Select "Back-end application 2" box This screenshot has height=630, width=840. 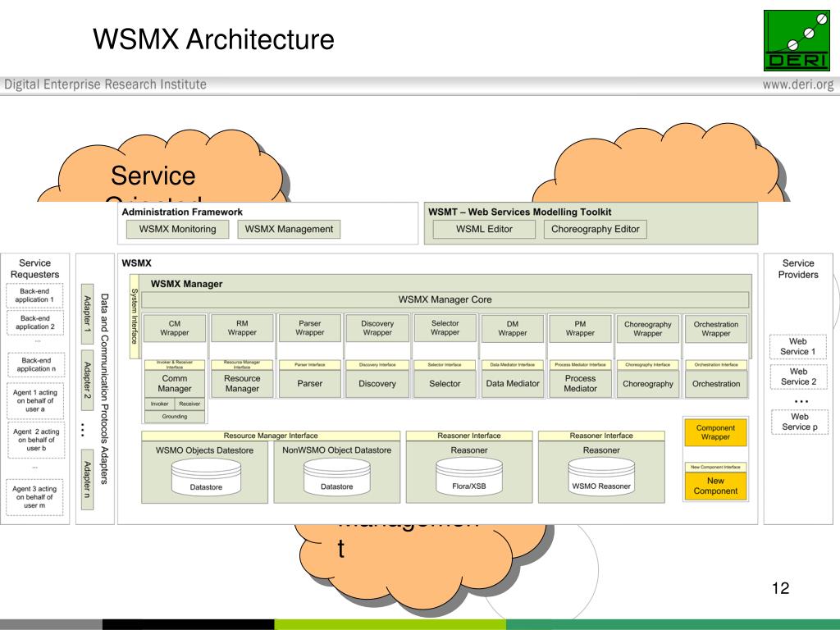click(34, 322)
